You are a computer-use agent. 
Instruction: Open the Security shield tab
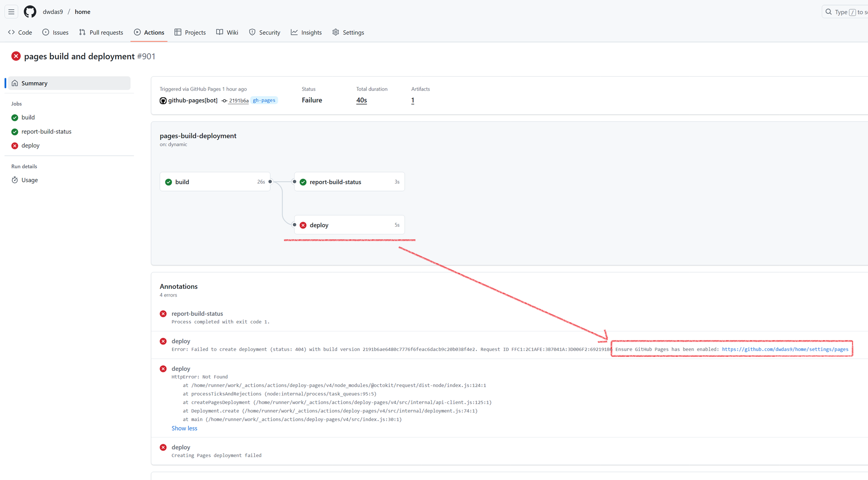264,32
